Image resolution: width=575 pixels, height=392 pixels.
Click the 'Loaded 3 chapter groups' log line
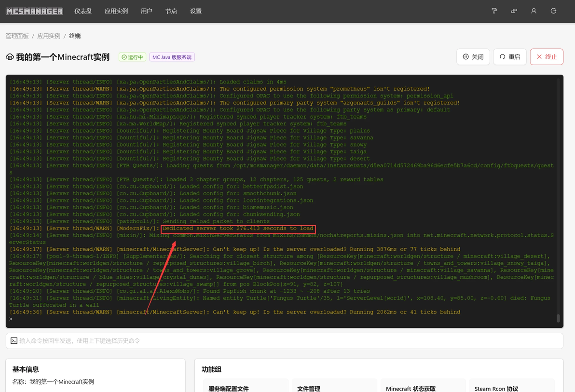pos(196,180)
